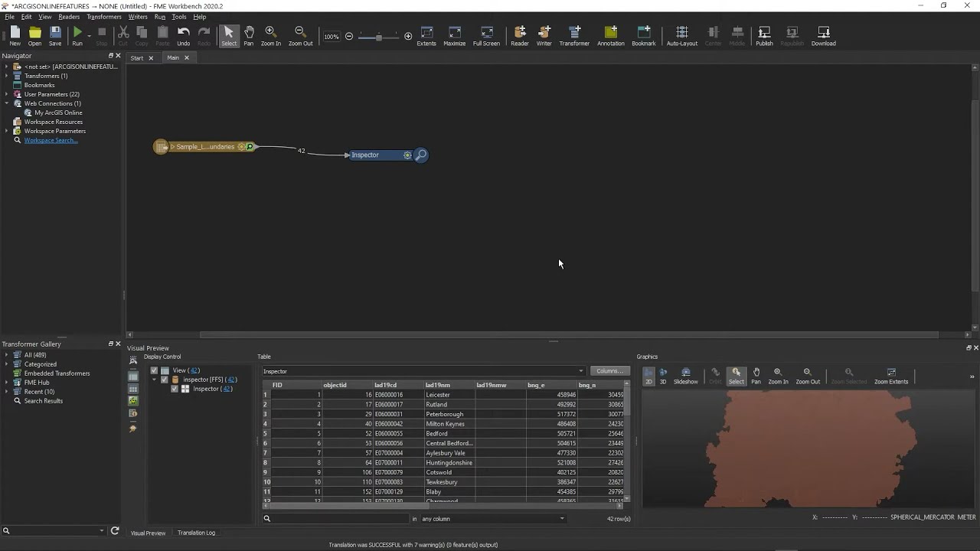Screen dimensions: 980x551
Task: Open the Tools menu
Action: [x=179, y=17]
